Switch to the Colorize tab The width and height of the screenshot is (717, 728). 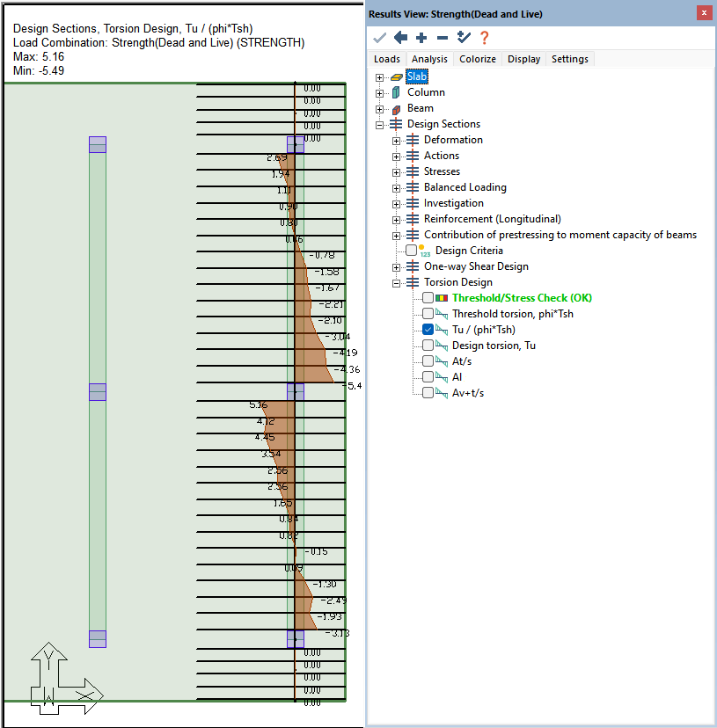click(x=478, y=59)
